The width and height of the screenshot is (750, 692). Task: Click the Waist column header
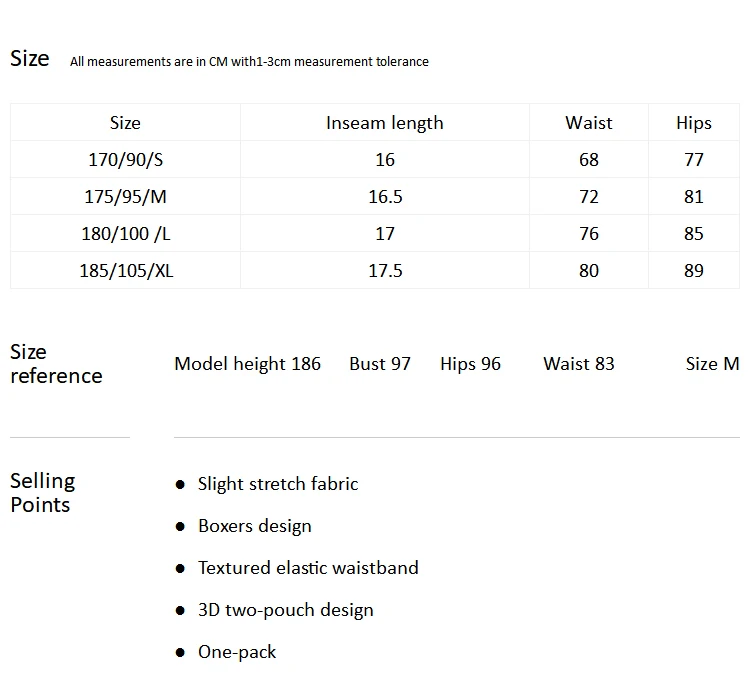(x=588, y=123)
